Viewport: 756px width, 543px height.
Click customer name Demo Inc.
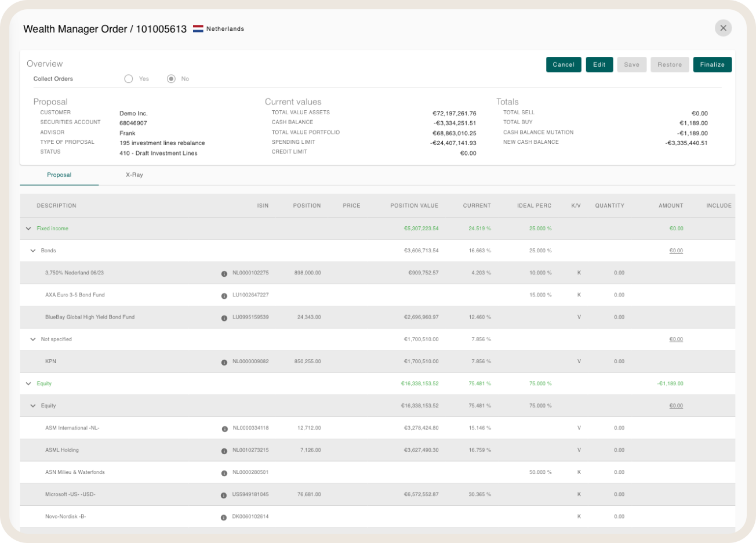click(x=133, y=114)
